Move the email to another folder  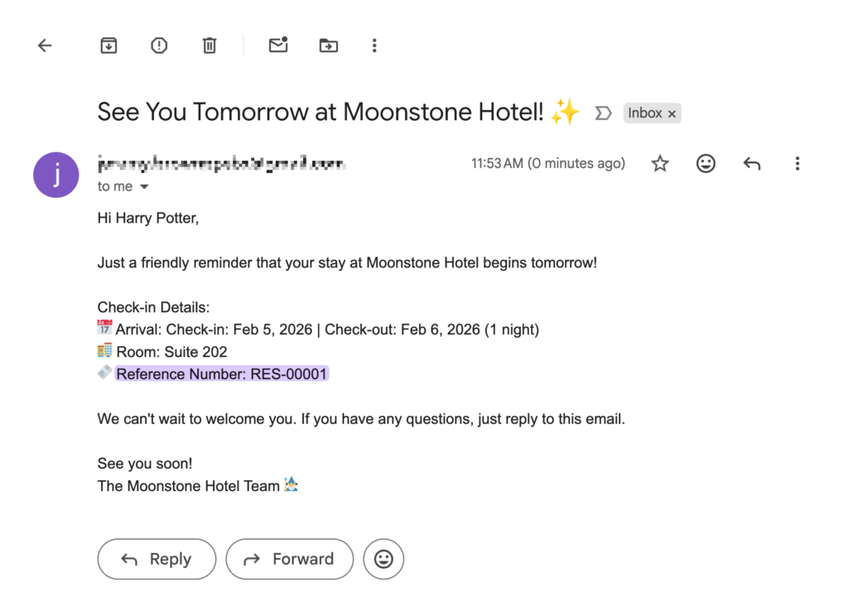click(328, 46)
